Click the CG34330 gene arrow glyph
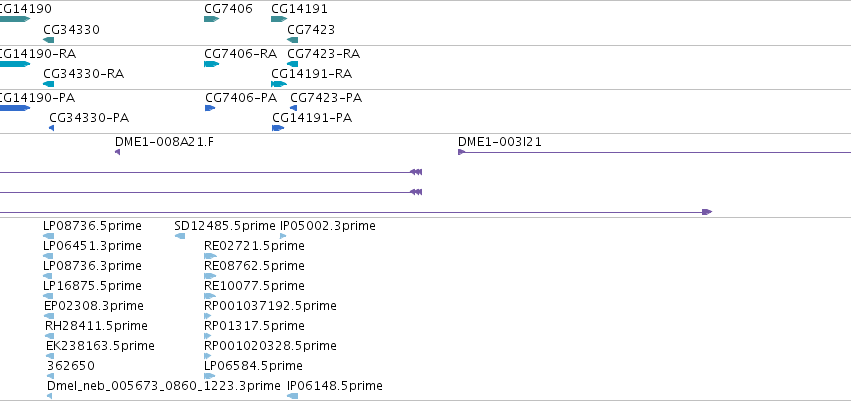 [x=48, y=40]
